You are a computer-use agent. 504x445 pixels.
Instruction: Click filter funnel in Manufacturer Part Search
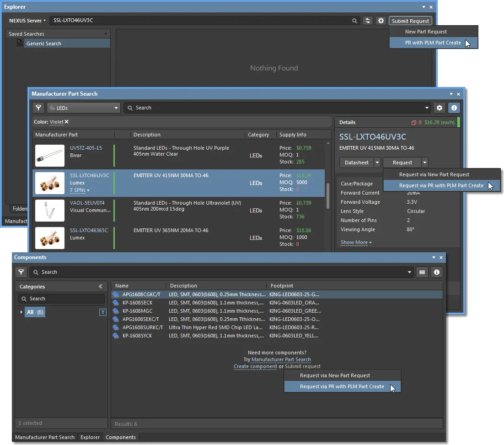tap(38, 108)
